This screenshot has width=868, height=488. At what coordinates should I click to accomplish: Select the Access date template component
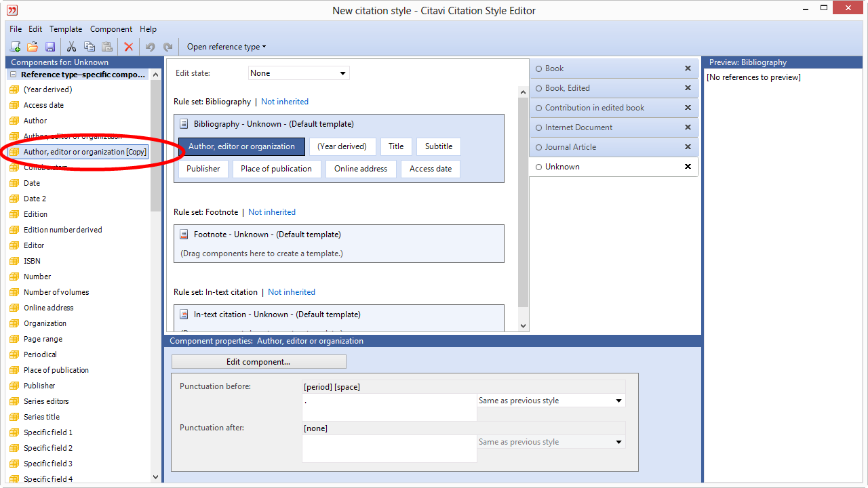click(x=431, y=169)
